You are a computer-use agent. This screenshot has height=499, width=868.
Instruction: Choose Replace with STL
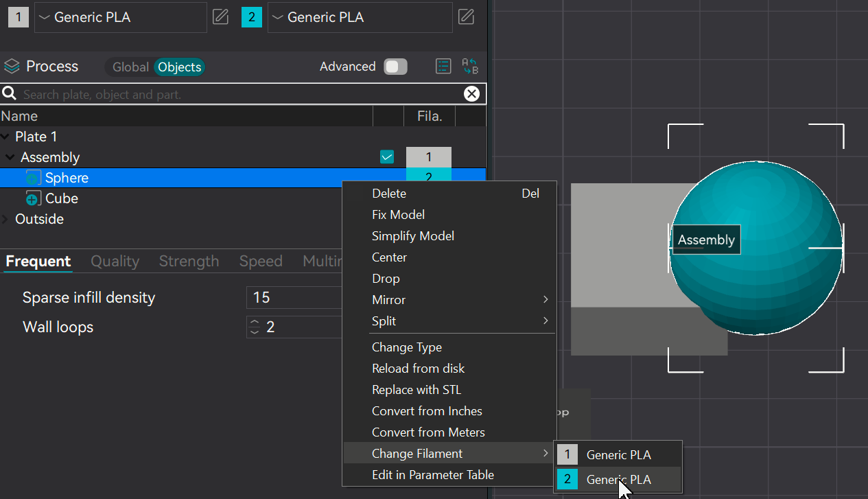click(x=449, y=390)
